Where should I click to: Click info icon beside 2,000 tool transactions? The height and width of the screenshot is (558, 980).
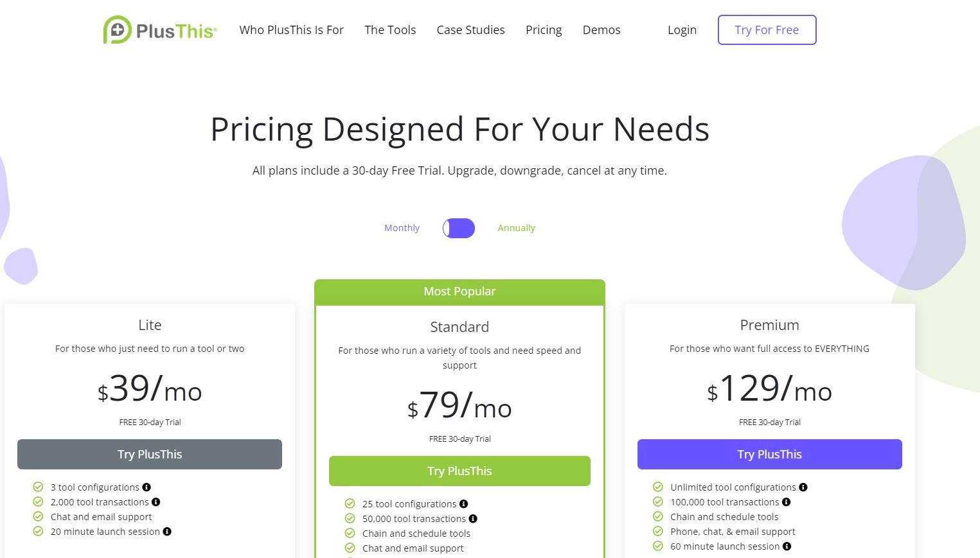[x=156, y=502]
